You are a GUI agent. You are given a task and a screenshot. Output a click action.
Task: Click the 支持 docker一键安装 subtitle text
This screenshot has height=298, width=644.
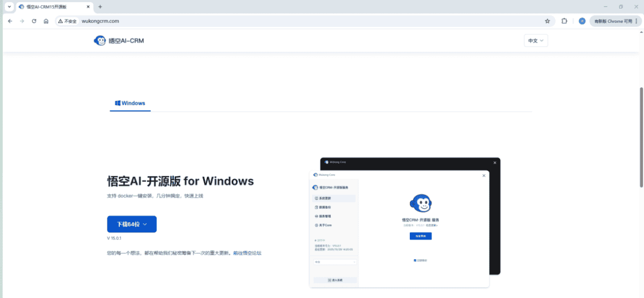[155, 196]
